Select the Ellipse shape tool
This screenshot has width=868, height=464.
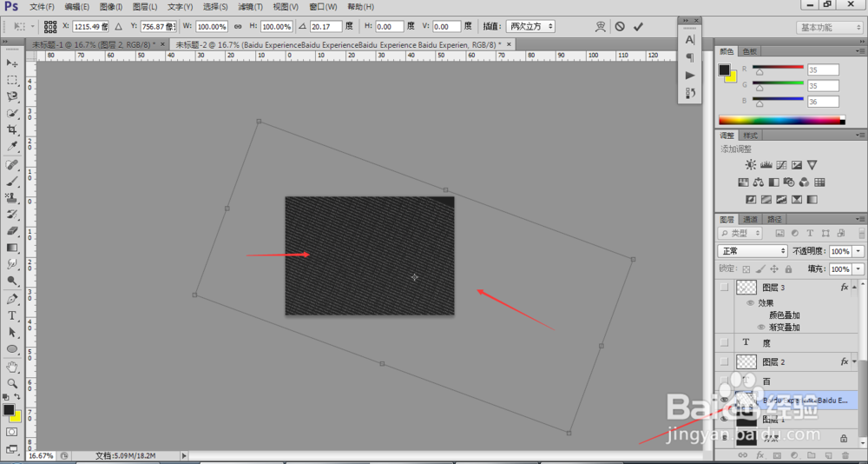(12, 349)
